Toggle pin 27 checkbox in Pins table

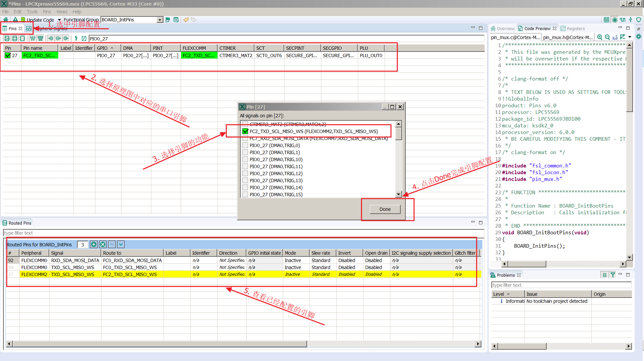coord(8,55)
